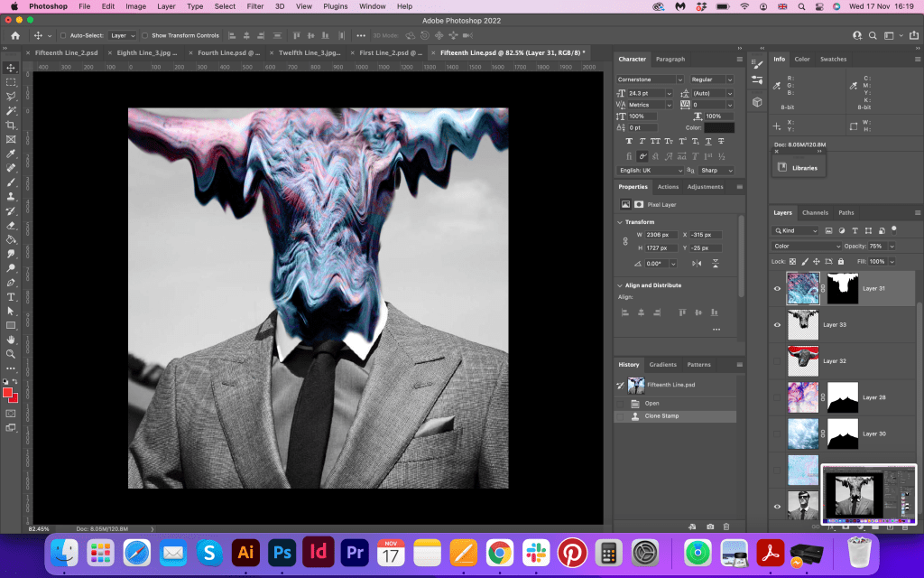Select the Open history state
Viewport: 924px width, 578px height.
tap(651, 403)
